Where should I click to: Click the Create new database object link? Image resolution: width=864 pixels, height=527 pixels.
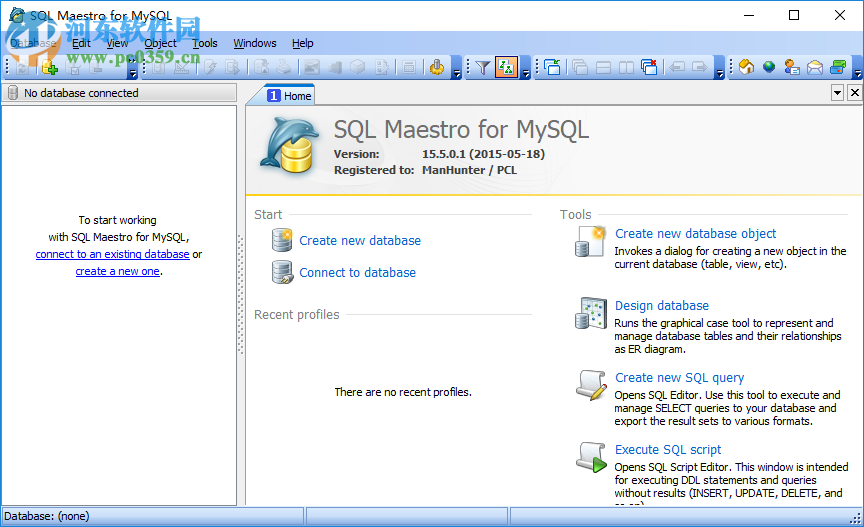click(x=695, y=234)
